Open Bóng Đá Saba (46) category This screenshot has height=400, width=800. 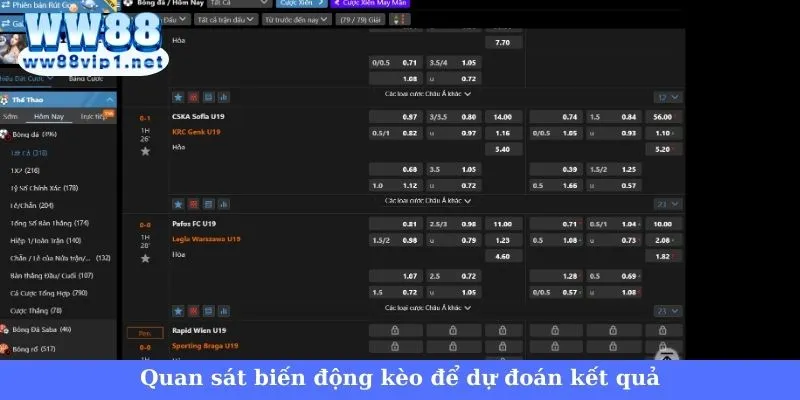(42, 330)
